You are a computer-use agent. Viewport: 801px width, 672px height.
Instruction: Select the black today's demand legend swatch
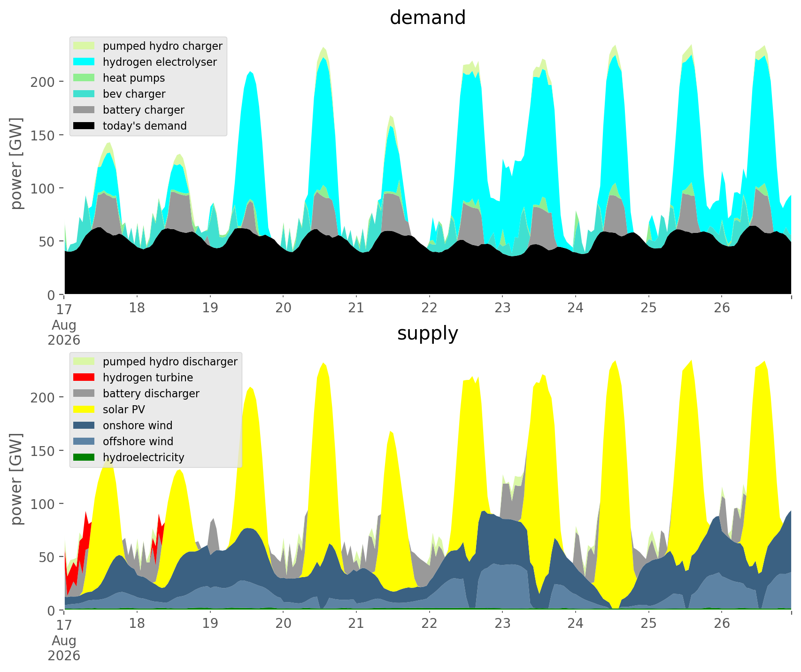pyautogui.click(x=85, y=126)
